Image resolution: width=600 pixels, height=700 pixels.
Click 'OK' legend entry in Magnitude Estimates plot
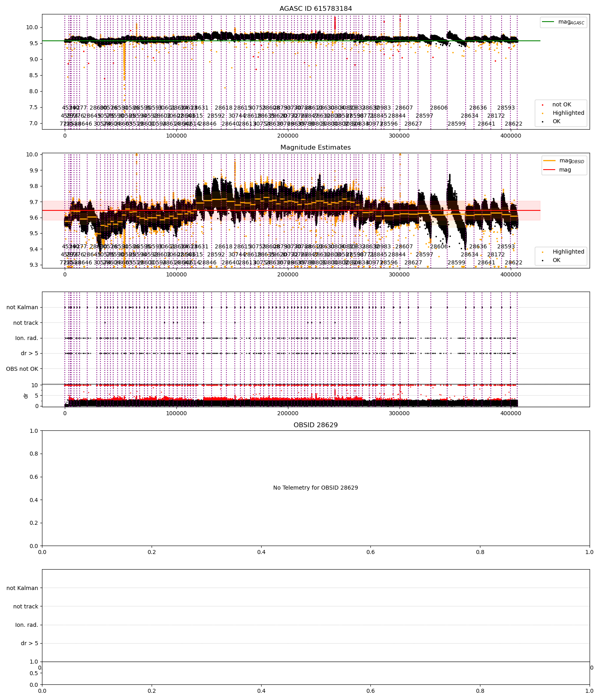[x=556, y=260]
